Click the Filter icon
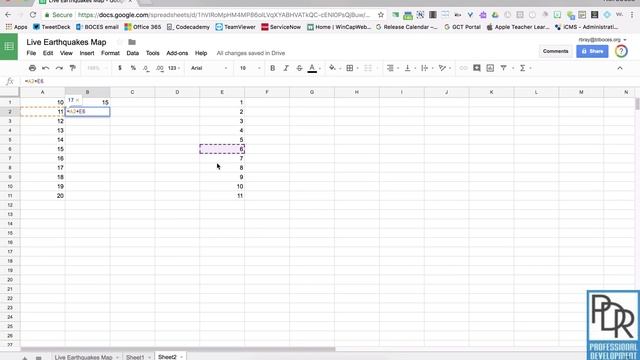The width and height of the screenshot is (640, 360). point(504,68)
